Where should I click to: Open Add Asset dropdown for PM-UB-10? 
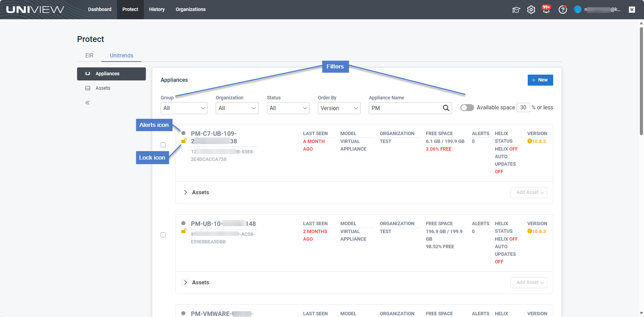point(529,283)
